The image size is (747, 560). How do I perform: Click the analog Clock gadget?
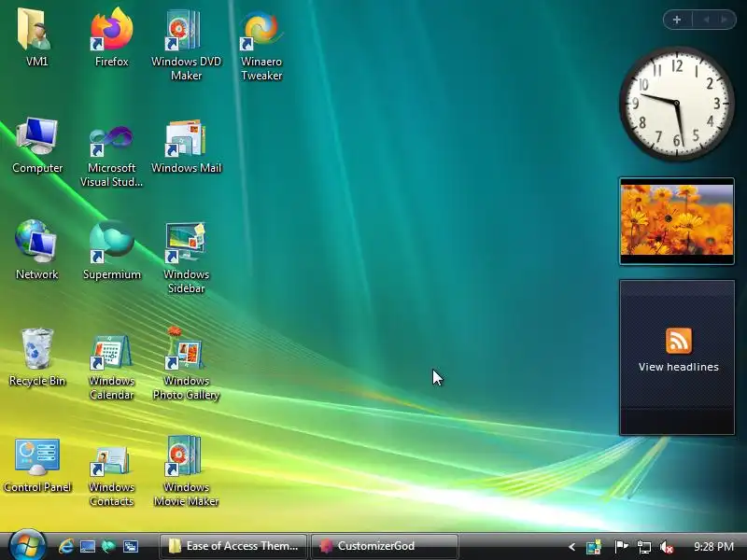pos(676,104)
